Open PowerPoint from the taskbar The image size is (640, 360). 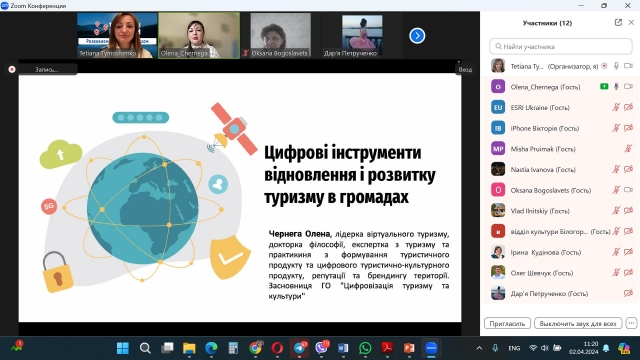click(409, 348)
